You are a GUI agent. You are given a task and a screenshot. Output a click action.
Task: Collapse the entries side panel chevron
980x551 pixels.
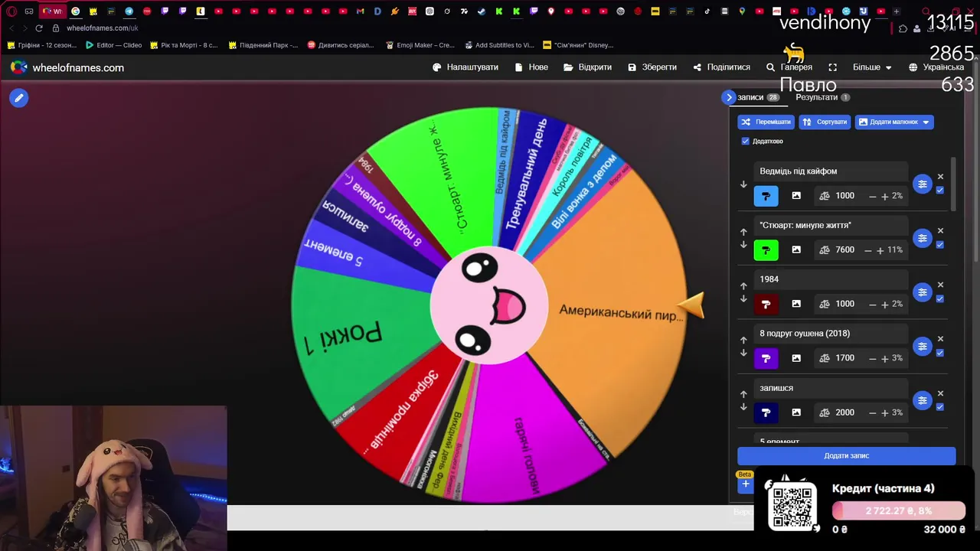(729, 97)
